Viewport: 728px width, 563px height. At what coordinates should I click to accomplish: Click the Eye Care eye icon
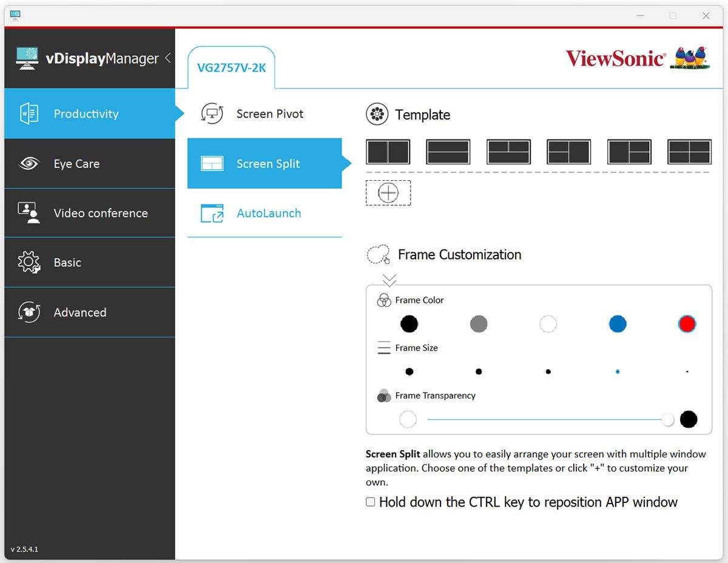point(29,164)
